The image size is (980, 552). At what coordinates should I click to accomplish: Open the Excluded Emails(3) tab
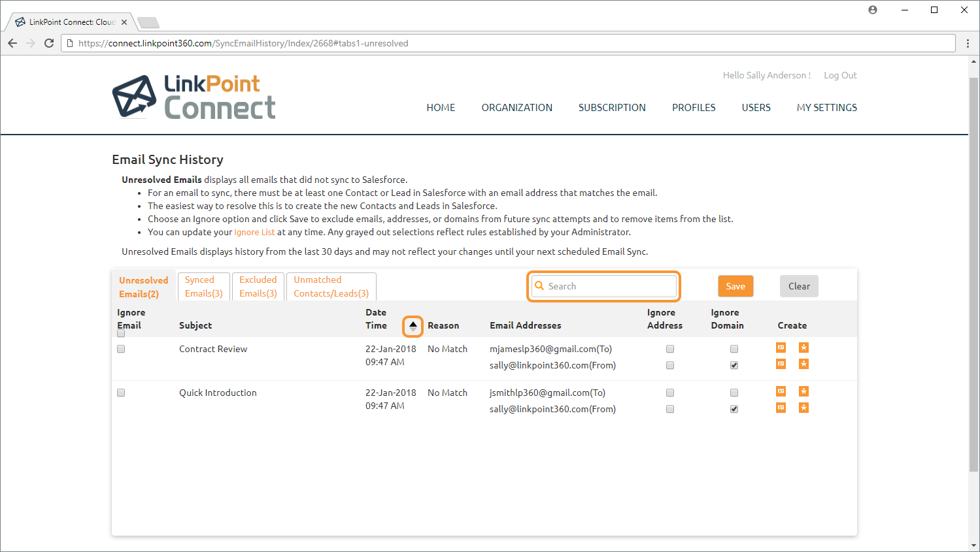coord(258,286)
